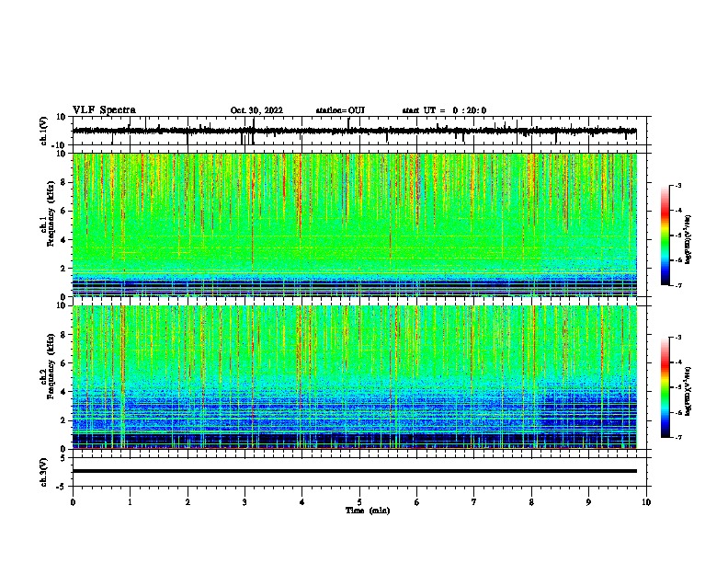
Task: Click the time axis tick label "8"
Action: click(x=531, y=502)
